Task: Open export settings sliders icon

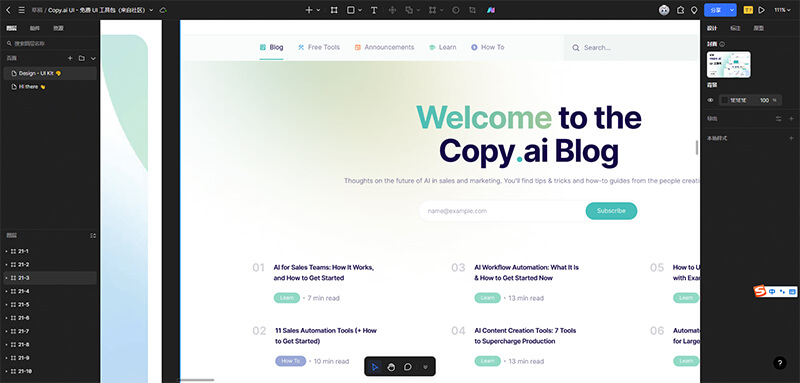Action: point(779,118)
